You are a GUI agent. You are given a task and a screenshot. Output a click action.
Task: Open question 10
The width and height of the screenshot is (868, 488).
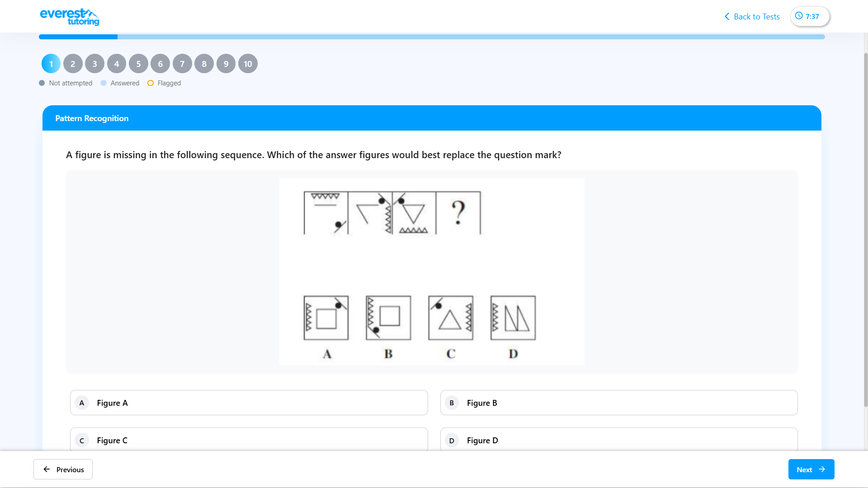(x=248, y=64)
